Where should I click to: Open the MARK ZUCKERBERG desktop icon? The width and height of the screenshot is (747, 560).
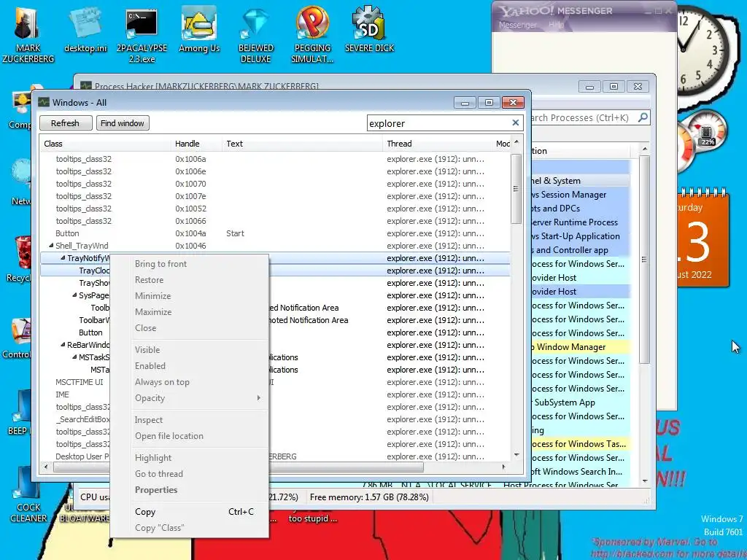[x=28, y=34]
